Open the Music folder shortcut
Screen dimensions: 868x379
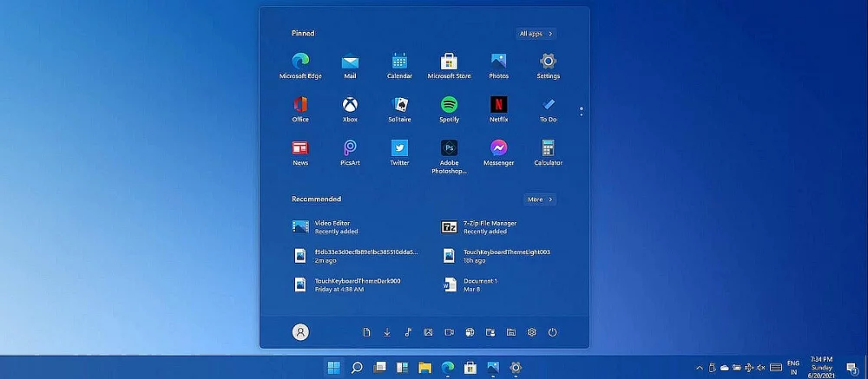[x=408, y=332]
